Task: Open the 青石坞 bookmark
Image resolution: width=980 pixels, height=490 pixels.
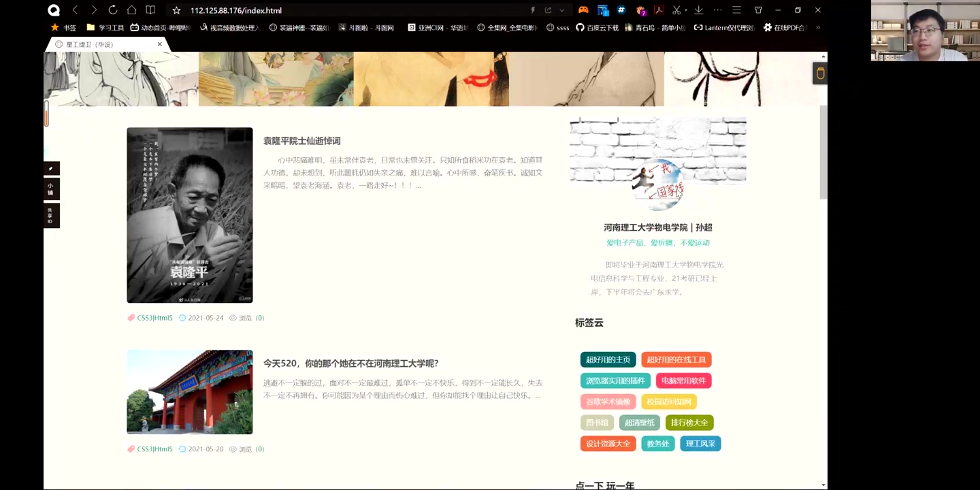Action: click(x=655, y=28)
